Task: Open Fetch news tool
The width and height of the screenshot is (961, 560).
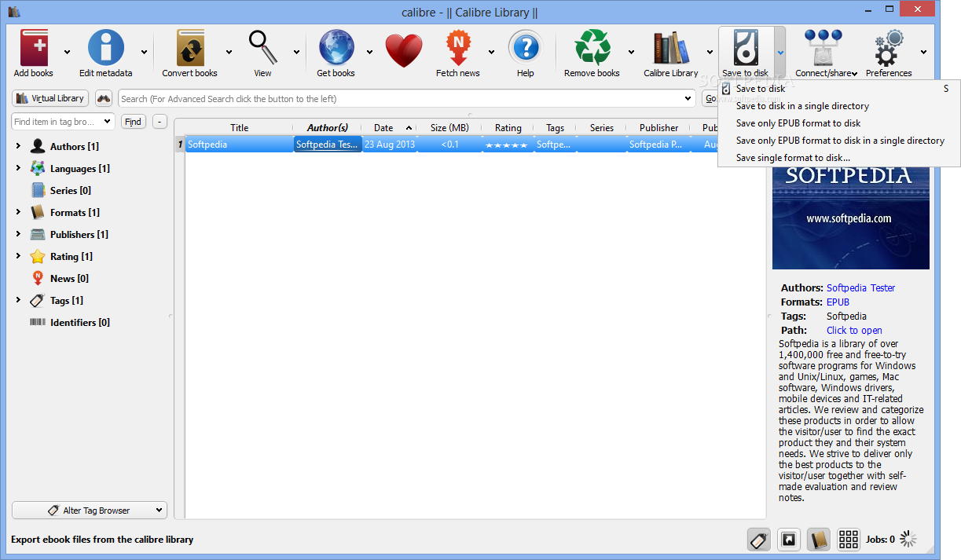Action: [x=458, y=49]
